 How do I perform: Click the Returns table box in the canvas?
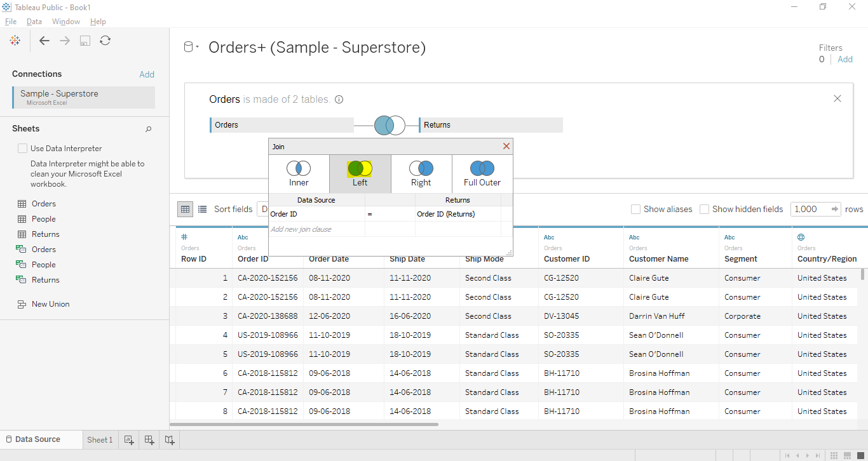491,125
